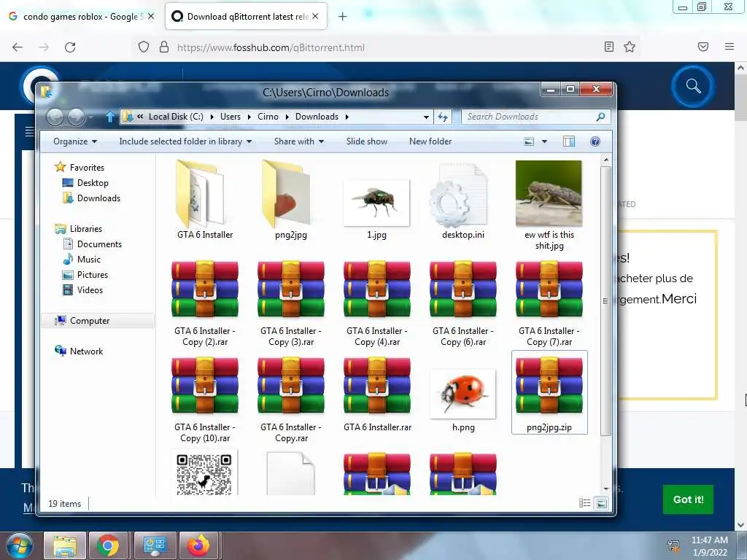Select Desktop in navigation pane
The width and height of the screenshot is (747, 560).
pyautogui.click(x=93, y=183)
